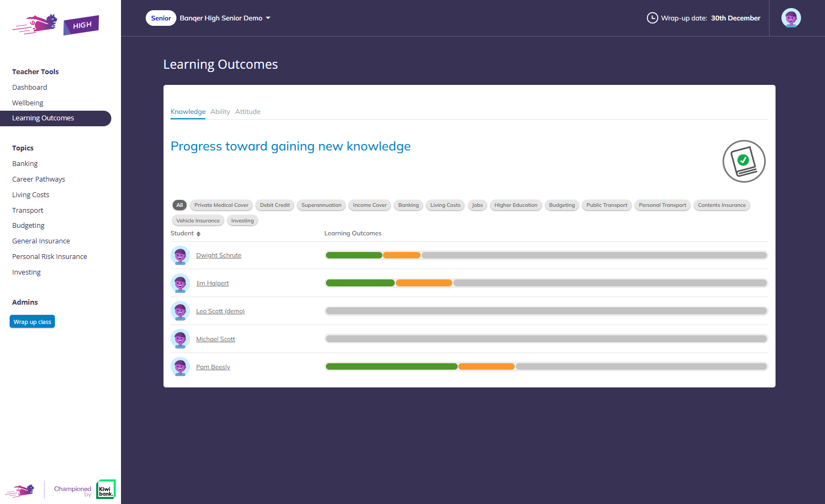Image resolution: width=825 pixels, height=504 pixels.
Task: Open Dwight Schrute's student link
Action: 219,255
